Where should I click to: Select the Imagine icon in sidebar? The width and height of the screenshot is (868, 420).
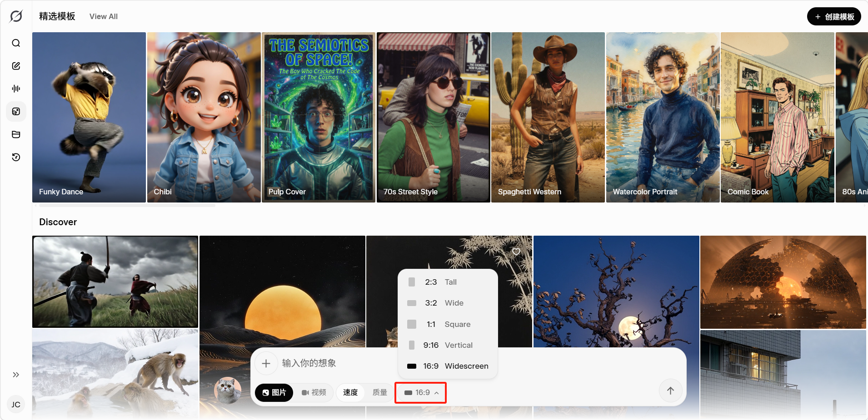16,112
